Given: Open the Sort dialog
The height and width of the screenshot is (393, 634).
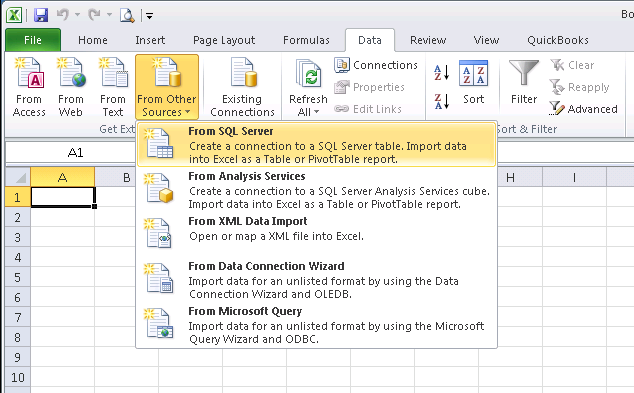Looking at the screenshot, I should pyautogui.click(x=473, y=82).
